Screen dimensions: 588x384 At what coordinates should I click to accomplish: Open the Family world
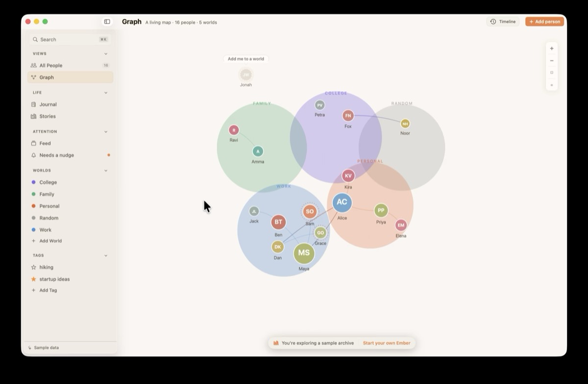point(70,194)
